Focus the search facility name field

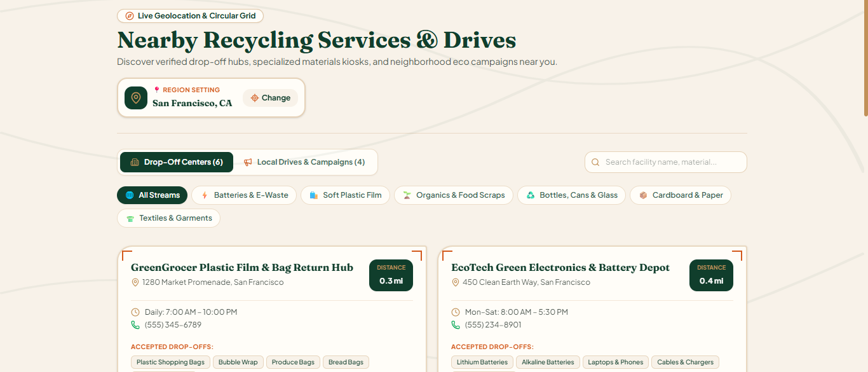pyautogui.click(x=666, y=162)
